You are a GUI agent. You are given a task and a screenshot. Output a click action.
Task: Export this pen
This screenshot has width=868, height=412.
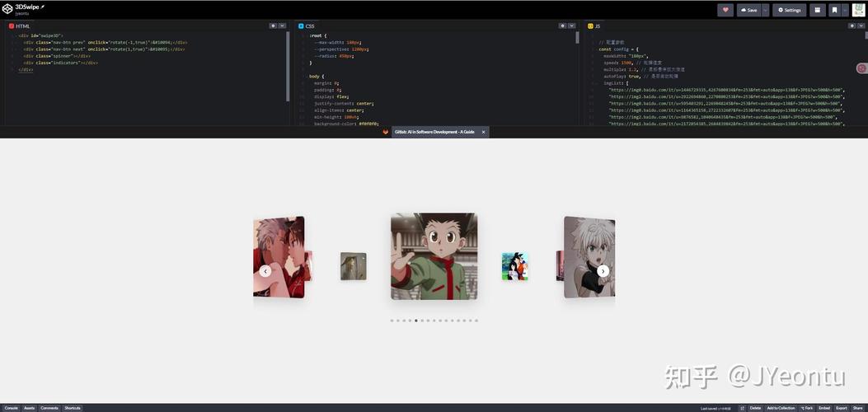[842, 408]
